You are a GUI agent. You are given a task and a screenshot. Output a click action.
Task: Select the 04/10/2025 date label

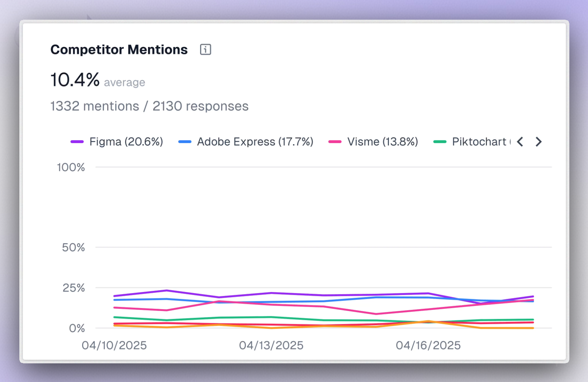(114, 345)
